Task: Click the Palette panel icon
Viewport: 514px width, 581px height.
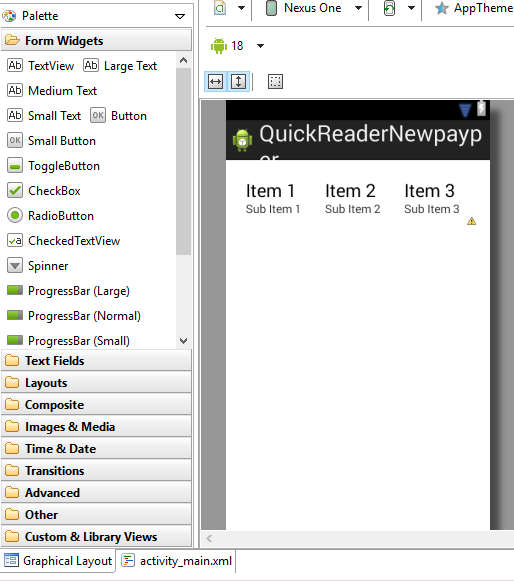Action: 9,16
